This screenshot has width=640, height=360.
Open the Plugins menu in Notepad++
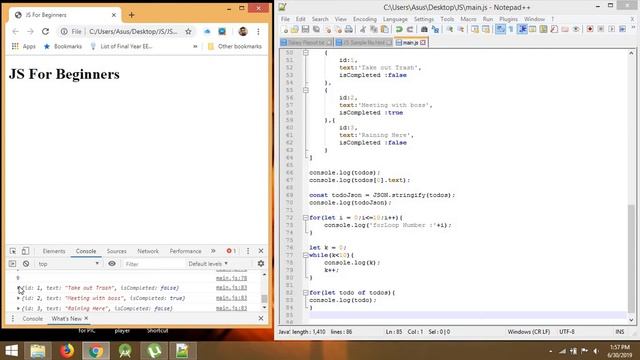(508, 19)
